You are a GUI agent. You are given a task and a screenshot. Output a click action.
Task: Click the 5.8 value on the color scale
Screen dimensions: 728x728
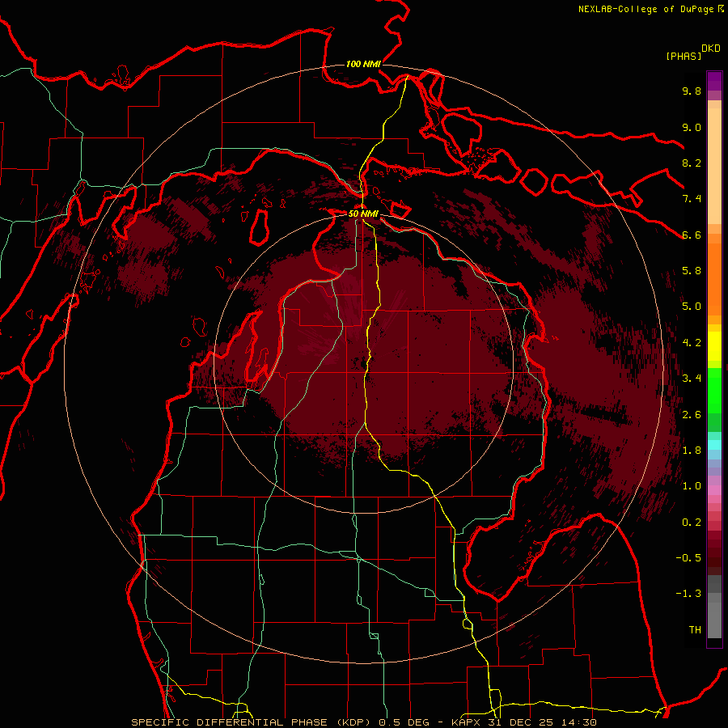click(x=692, y=271)
